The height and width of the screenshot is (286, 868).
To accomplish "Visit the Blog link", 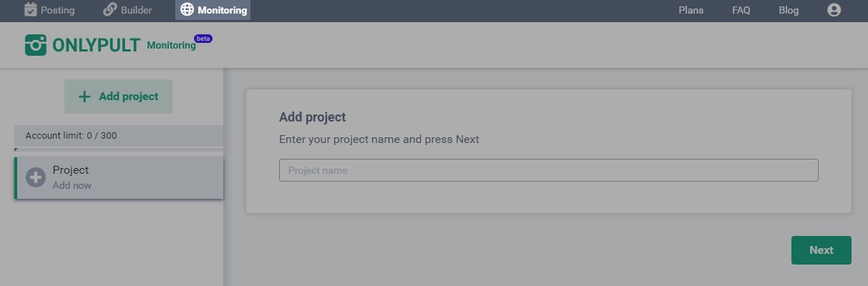I will (789, 10).
